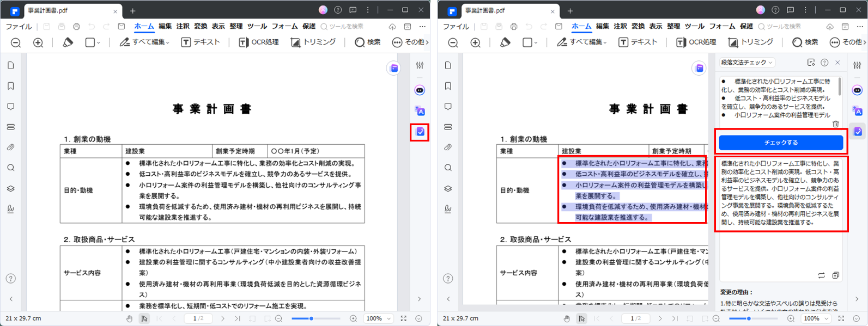Image resolution: width=868 pixels, height=326 pixels.
Task: Click the history note icon in grammar panel header
Action: [811, 63]
